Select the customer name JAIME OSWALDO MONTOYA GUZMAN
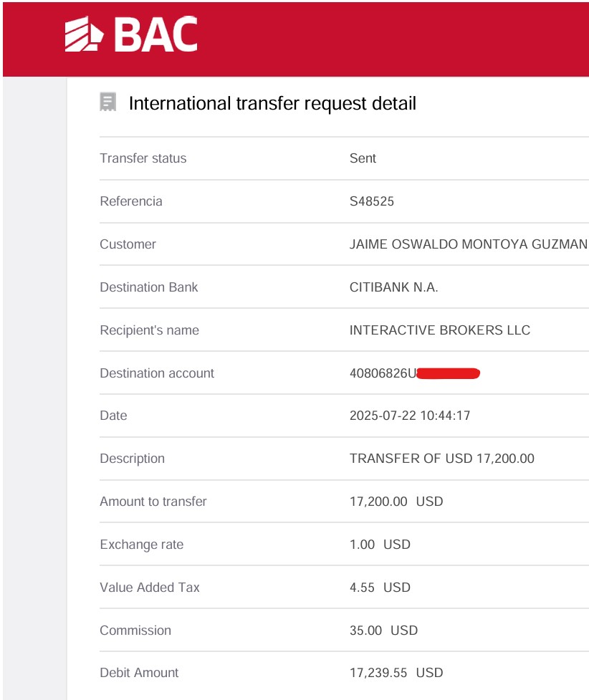Viewport: 589px width, 700px height. (x=469, y=244)
